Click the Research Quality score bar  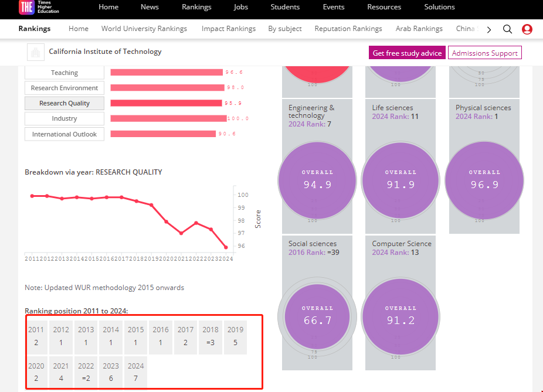pyautogui.click(x=167, y=103)
